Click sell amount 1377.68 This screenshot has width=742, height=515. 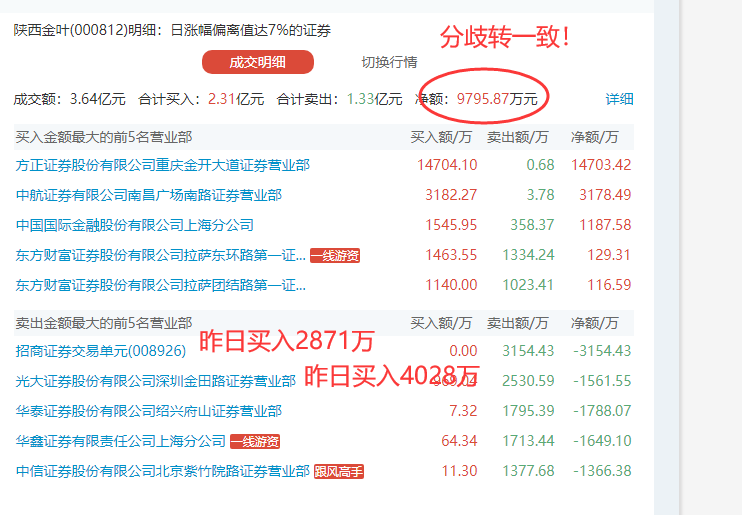pyautogui.click(x=528, y=471)
